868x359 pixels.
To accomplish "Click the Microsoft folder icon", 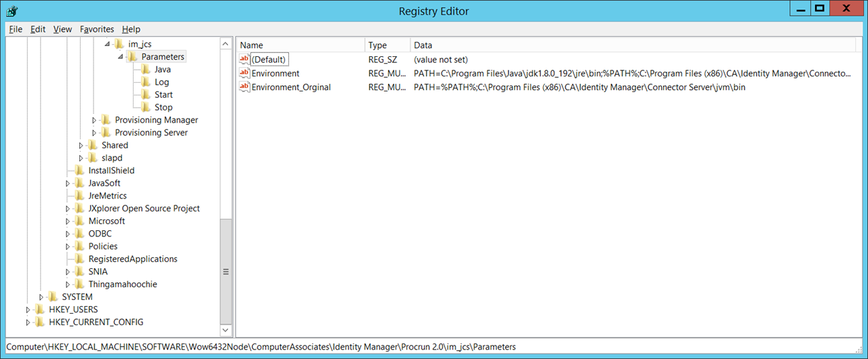I will tap(79, 221).
